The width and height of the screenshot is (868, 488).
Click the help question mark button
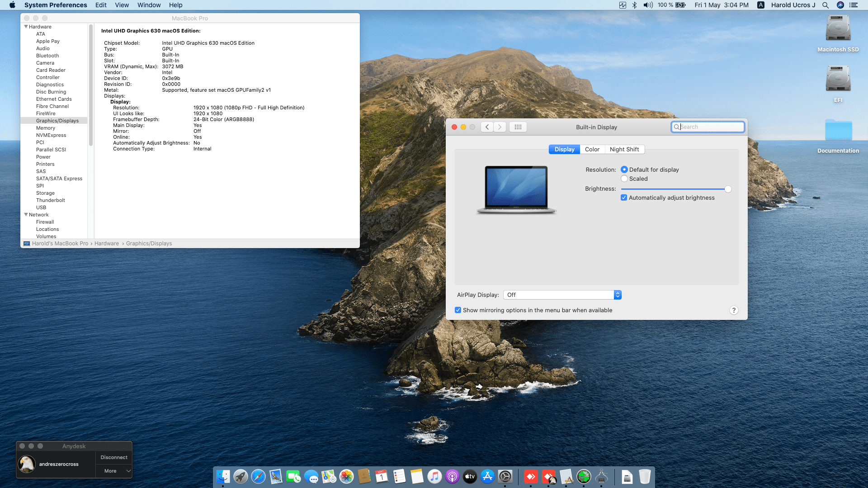(x=734, y=310)
